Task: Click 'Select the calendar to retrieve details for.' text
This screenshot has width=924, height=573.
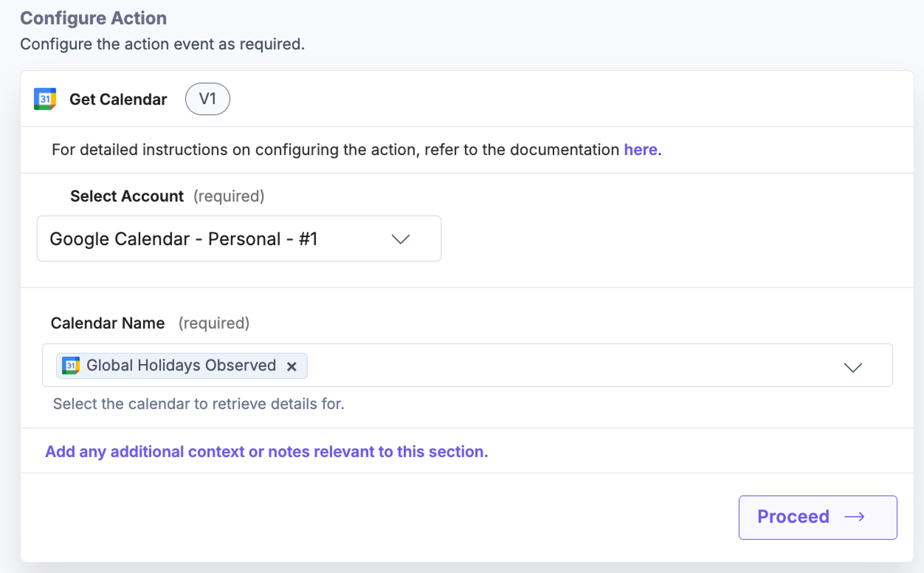Action: pos(199,404)
